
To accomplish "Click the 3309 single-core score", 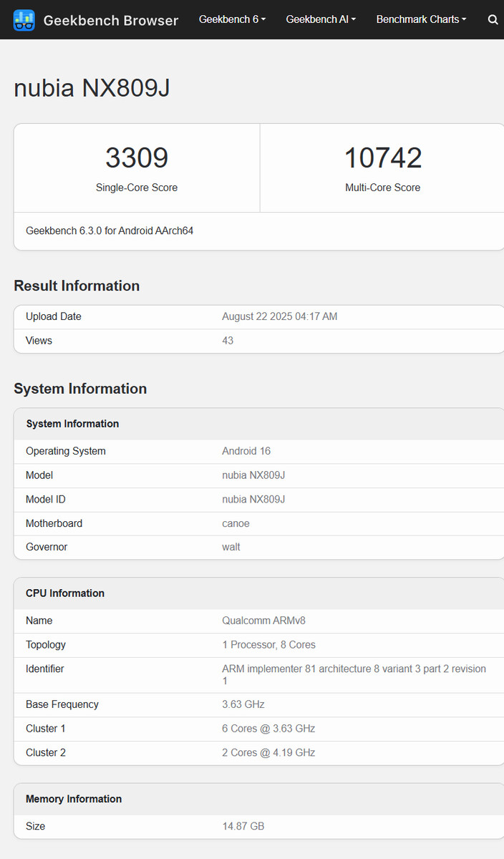I will 137,158.
